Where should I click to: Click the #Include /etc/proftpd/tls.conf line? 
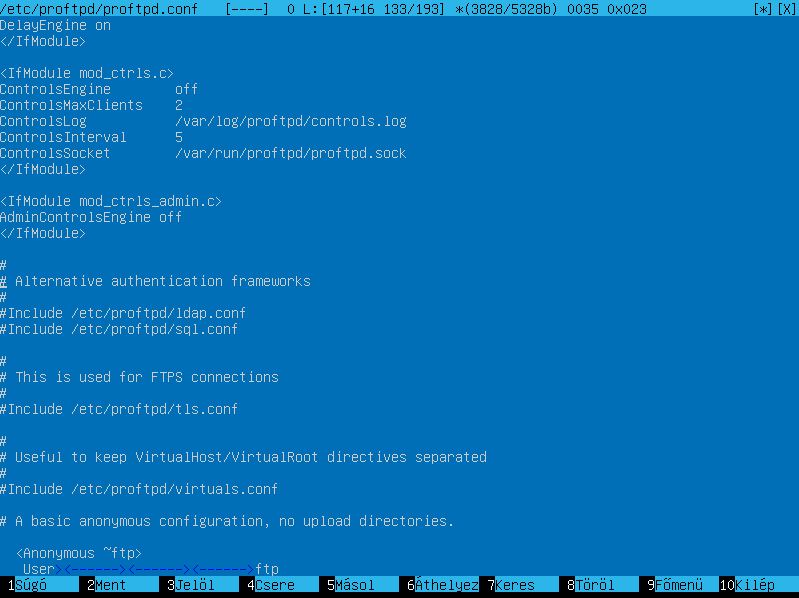(119, 409)
